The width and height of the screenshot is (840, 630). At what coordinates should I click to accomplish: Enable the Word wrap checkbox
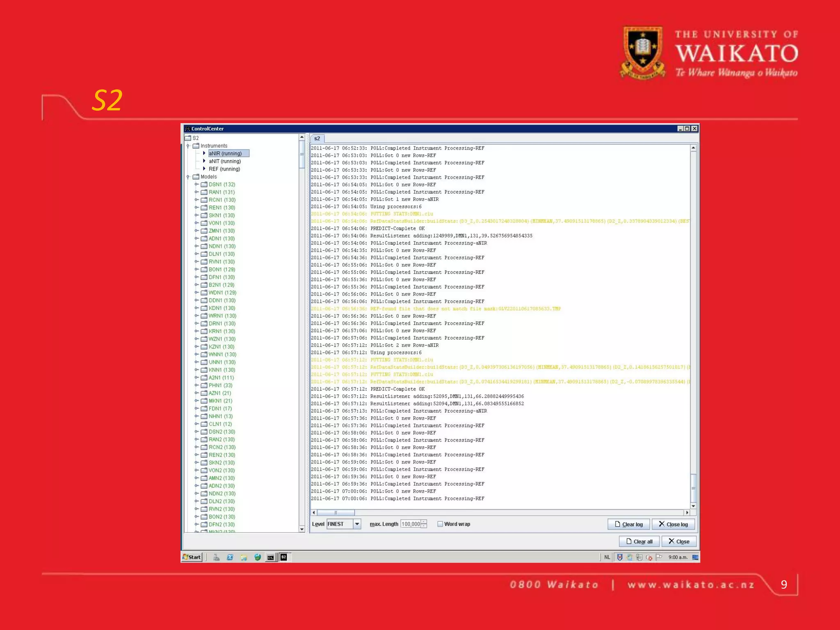(440, 524)
